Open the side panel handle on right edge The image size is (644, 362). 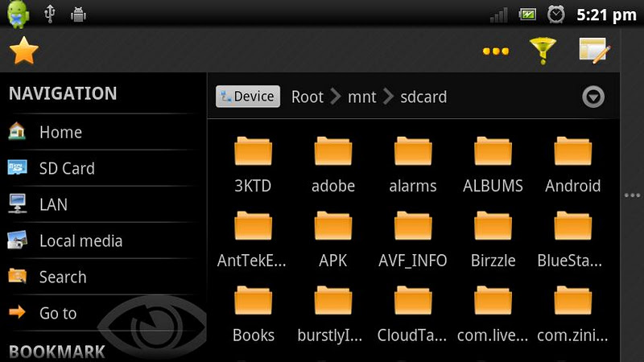tap(633, 195)
